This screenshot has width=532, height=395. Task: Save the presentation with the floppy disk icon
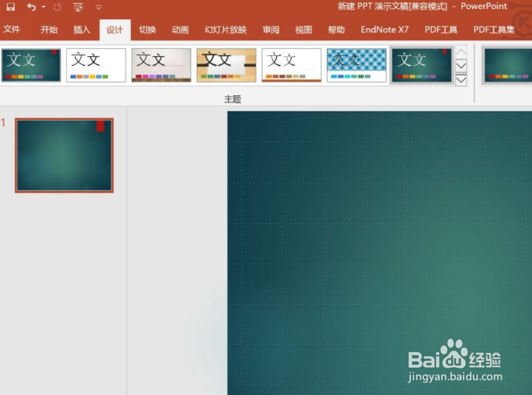tap(11, 7)
